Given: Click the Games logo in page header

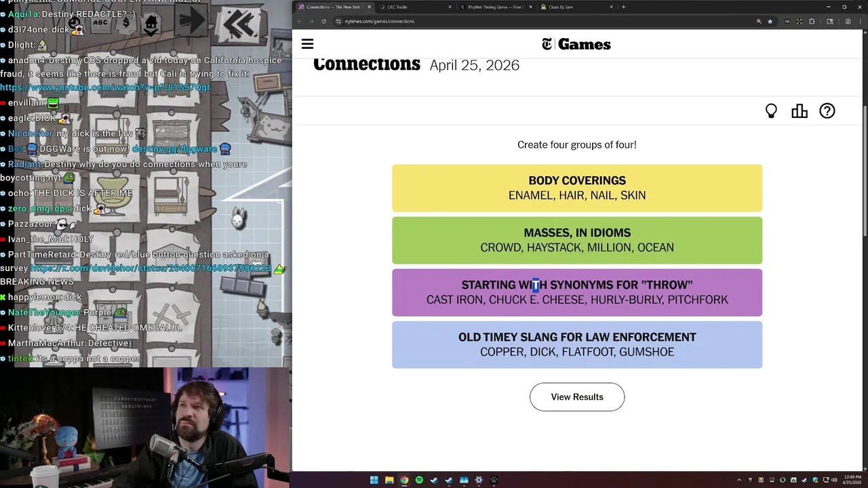Looking at the screenshot, I should 576,44.
